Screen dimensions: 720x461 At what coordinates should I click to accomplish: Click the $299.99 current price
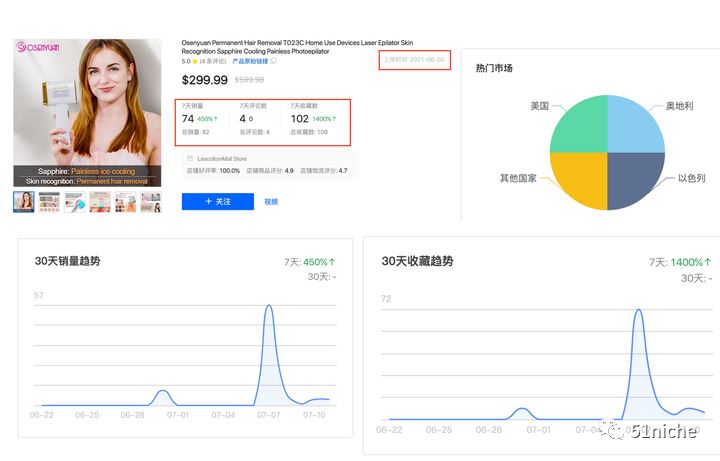pos(205,80)
